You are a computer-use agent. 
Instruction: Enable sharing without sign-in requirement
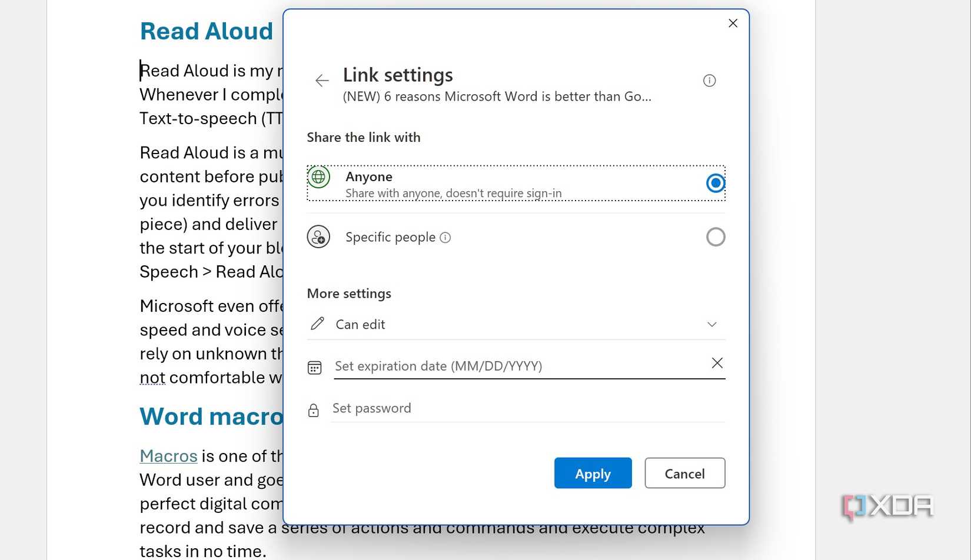(x=715, y=183)
